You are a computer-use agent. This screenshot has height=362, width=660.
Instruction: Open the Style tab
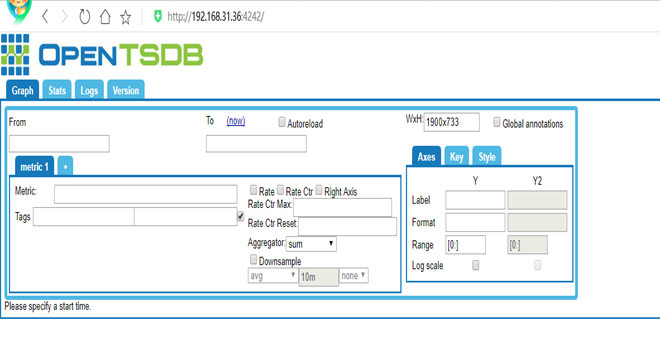487,157
